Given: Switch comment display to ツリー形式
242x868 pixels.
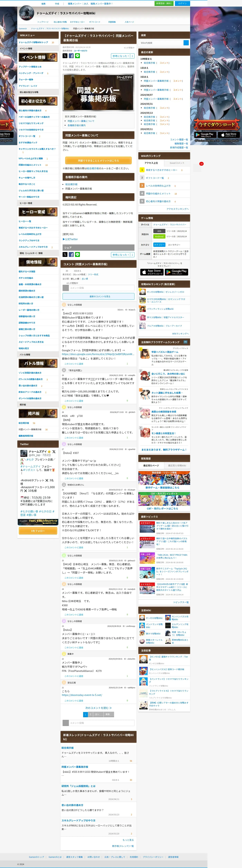Looking at the screenshot, I should pyautogui.click(x=93, y=275).
